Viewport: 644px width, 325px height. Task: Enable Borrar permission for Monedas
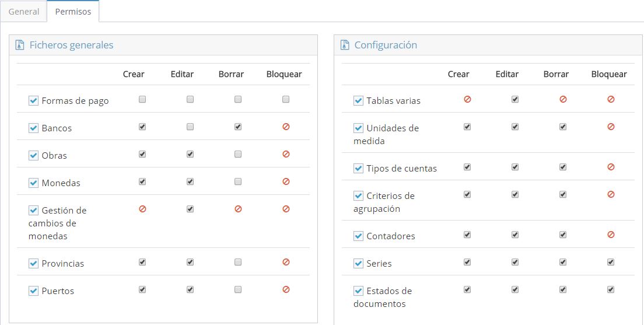point(238,181)
